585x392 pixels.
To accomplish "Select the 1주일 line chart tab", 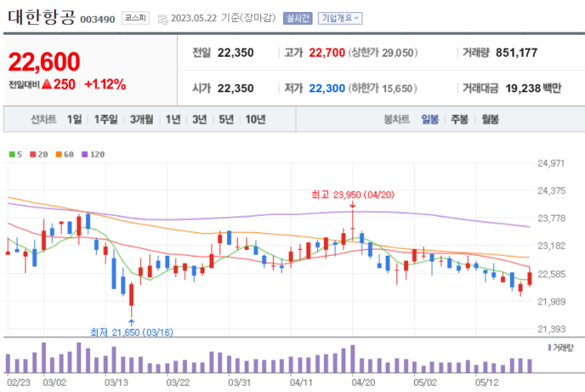I will click(106, 120).
